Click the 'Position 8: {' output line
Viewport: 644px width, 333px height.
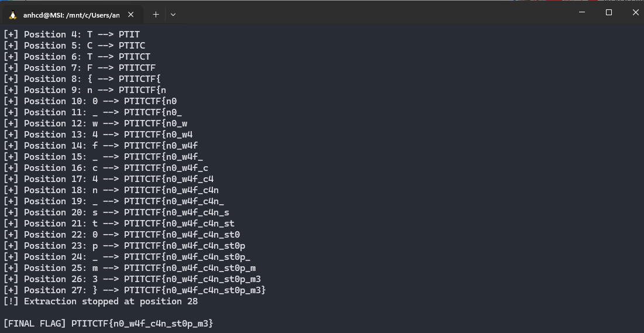pos(82,79)
